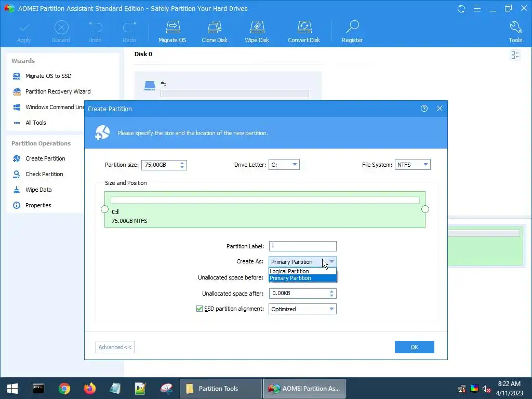Open the Convert Disk tool

pyautogui.click(x=304, y=32)
